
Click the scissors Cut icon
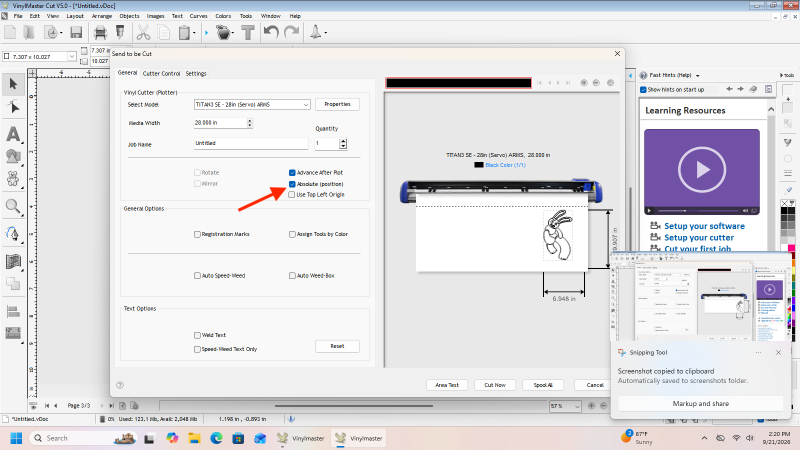click(x=143, y=33)
